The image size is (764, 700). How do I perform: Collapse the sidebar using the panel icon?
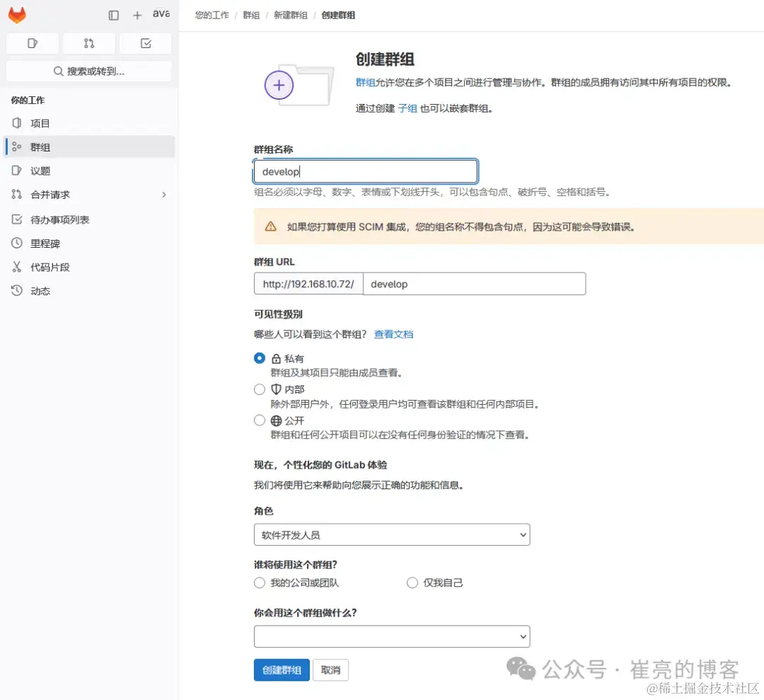(113, 15)
